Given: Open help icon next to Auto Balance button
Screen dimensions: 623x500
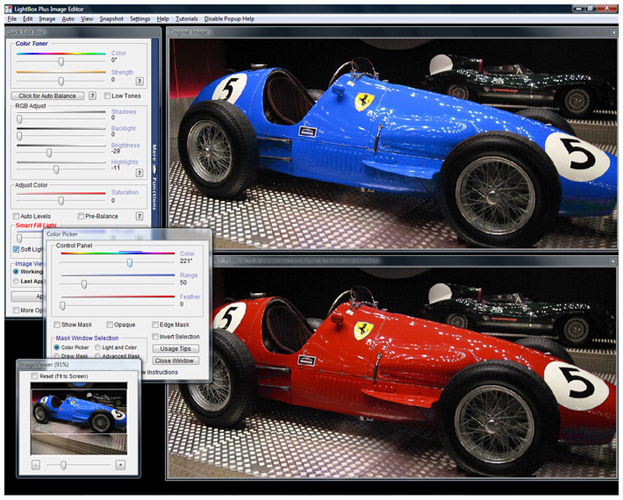Looking at the screenshot, I should (x=92, y=96).
